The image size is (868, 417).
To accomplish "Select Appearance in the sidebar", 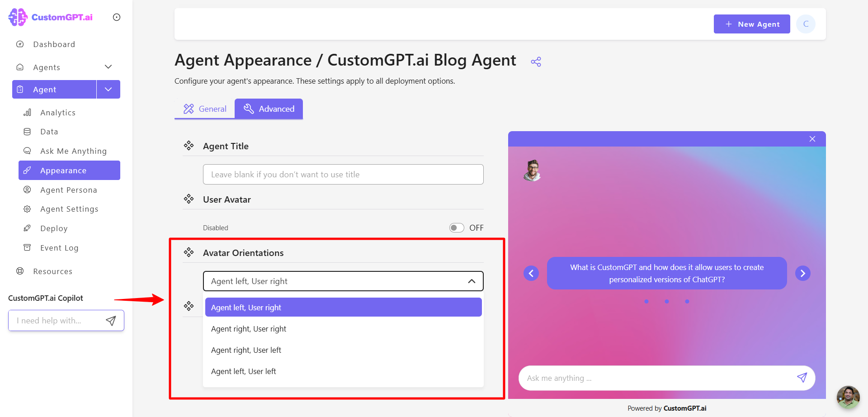I will [x=69, y=171].
